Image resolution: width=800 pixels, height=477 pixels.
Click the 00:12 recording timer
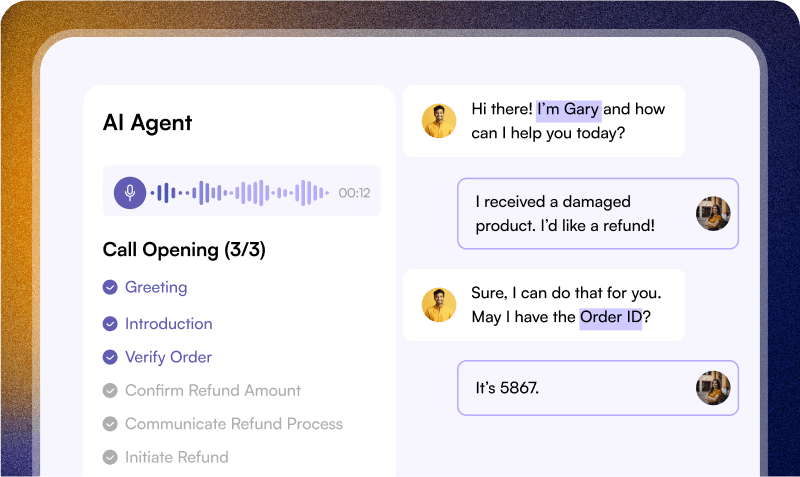(354, 193)
